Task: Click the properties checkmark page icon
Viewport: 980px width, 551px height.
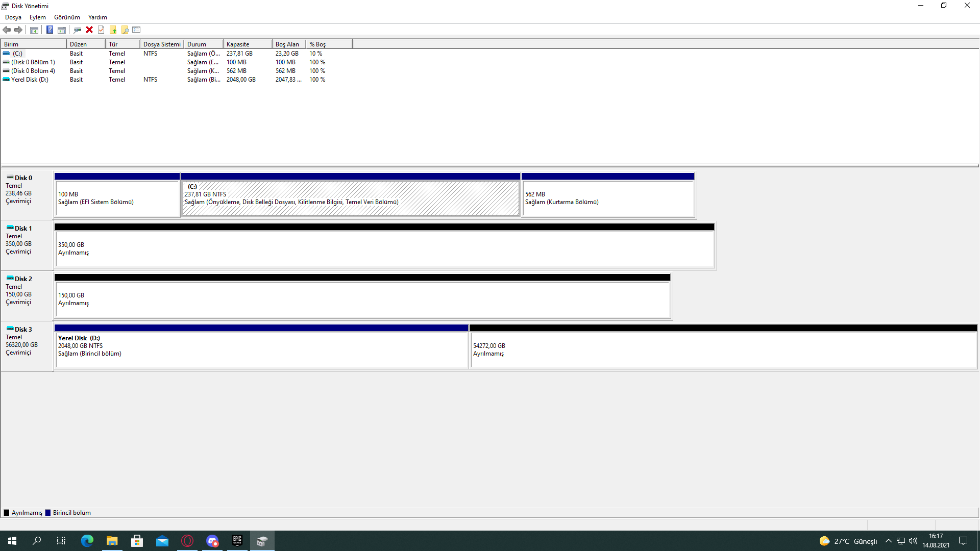Action: point(101,30)
